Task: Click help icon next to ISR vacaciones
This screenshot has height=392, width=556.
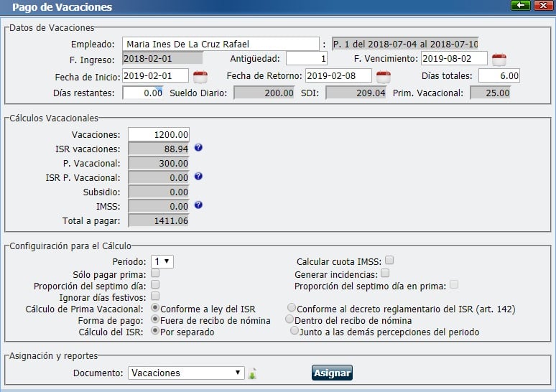Action: [198, 148]
